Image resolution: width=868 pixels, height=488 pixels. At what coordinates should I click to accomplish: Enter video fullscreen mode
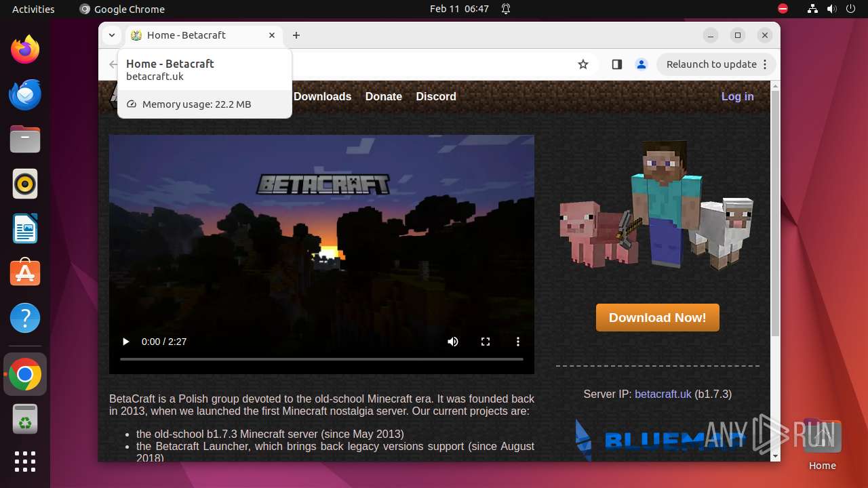486,342
